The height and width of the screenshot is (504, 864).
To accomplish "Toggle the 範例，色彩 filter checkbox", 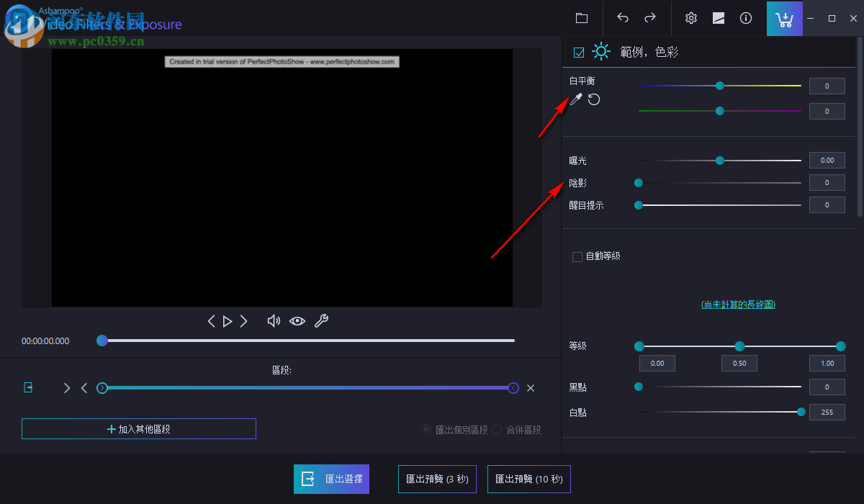I will 578,51.
